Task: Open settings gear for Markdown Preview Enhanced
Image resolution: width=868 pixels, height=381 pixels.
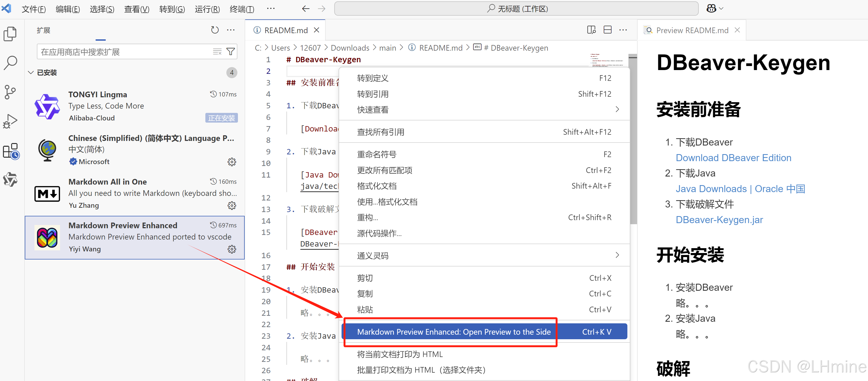Action: [x=232, y=249]
